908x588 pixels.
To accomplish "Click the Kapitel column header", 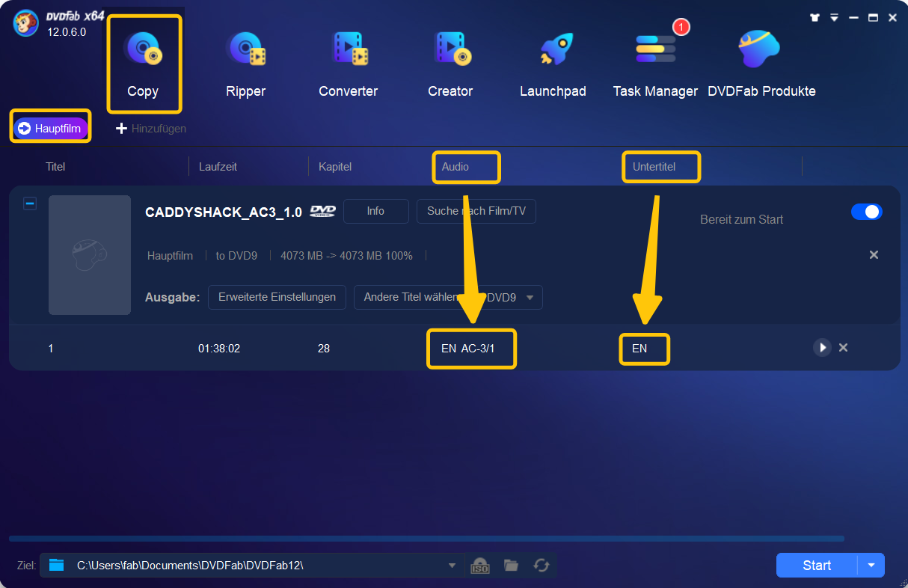I will point(335,167).
